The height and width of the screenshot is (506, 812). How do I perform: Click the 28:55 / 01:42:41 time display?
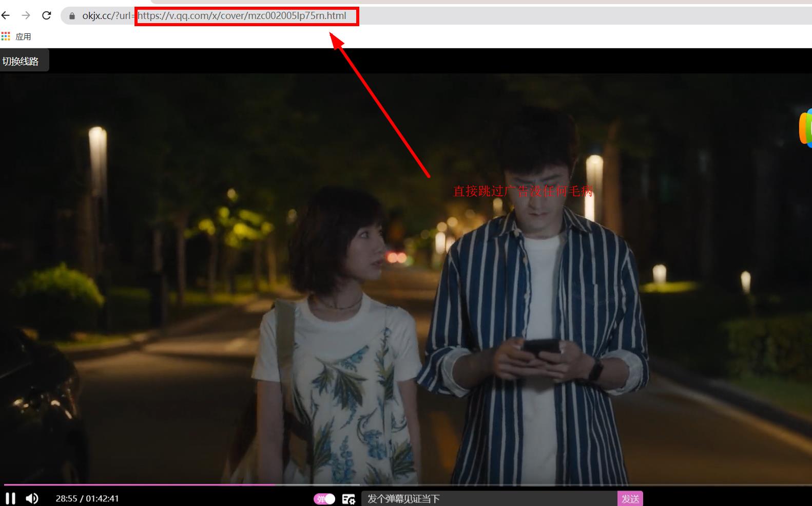coord(87,499)
